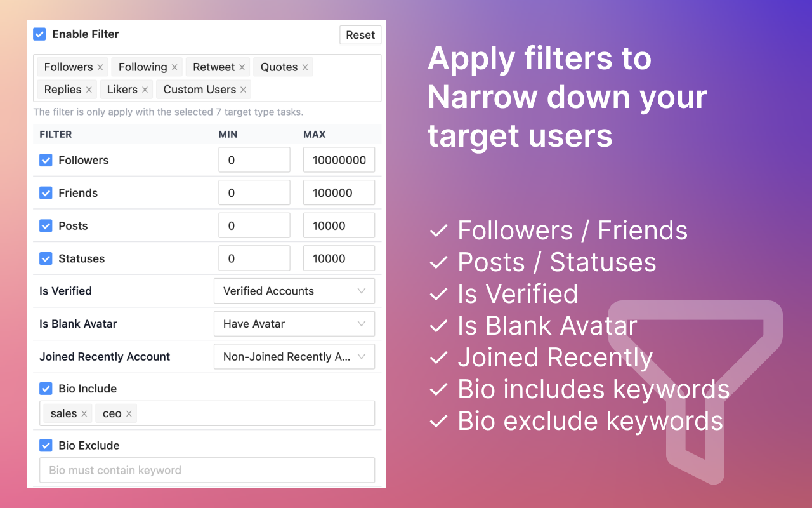The height and width of the screenshot is (508, 812).
Task: Uncheck the Followers filter checkbox
Action: (x=46, y=160)
